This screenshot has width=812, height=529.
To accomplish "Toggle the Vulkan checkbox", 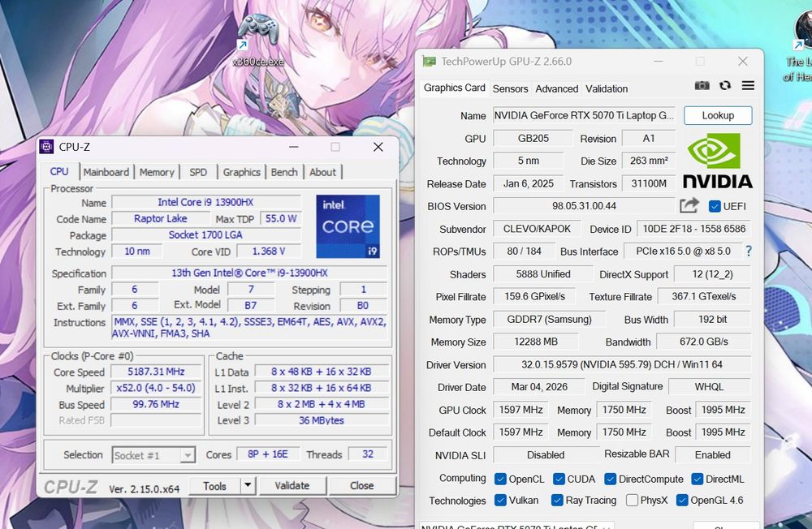I will [x=500, y=500].
